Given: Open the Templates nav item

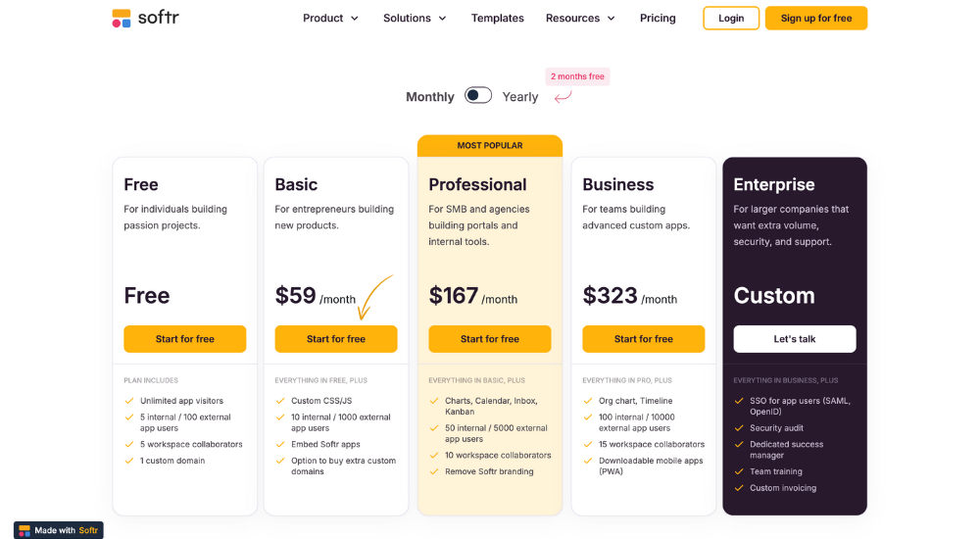Looking at the screenshot, I should click(x=498, y=19).
